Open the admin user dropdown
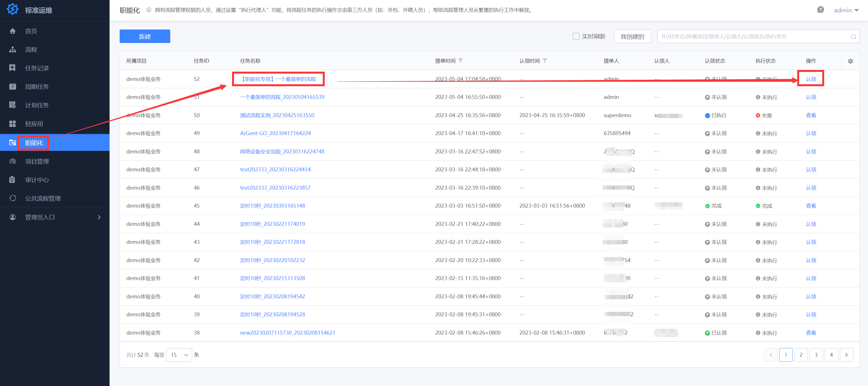The height and width of the screenshot is (386, 868). tap(846, 10)
